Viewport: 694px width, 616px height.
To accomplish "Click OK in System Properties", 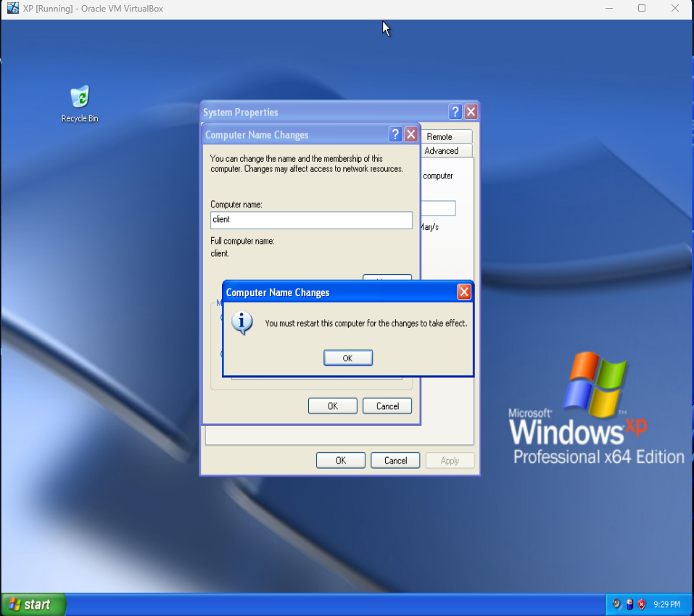I will tap(341, 461).
